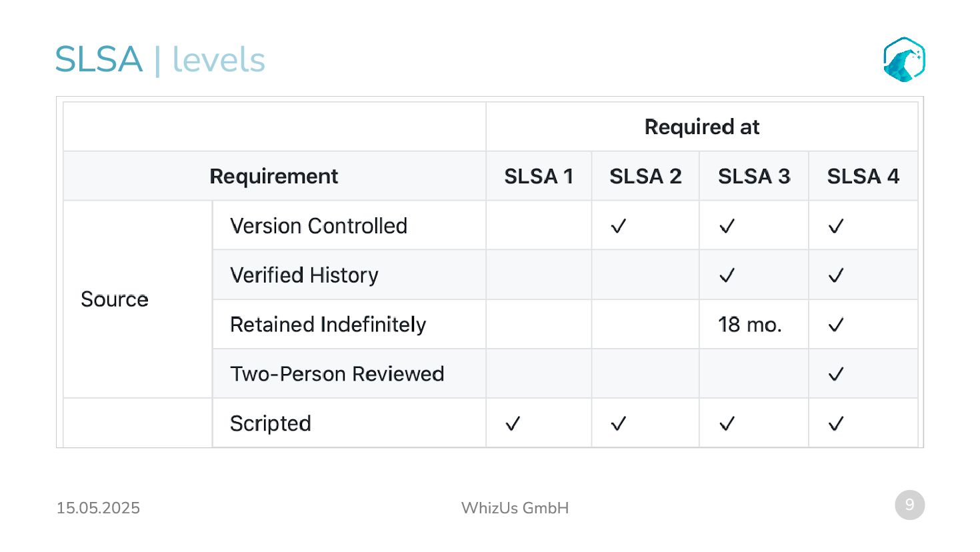Click the "18 mo." table cell

click(x=749, y=325)
